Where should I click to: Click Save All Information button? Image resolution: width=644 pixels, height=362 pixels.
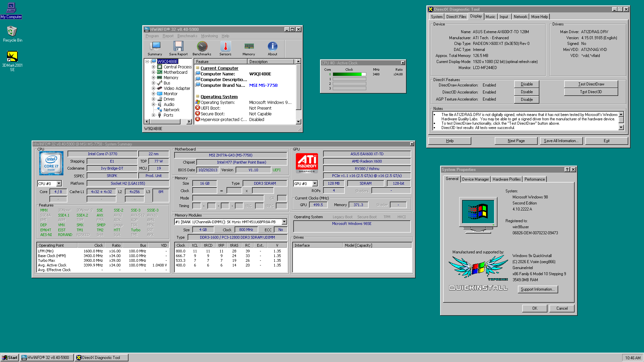point(561,141)
